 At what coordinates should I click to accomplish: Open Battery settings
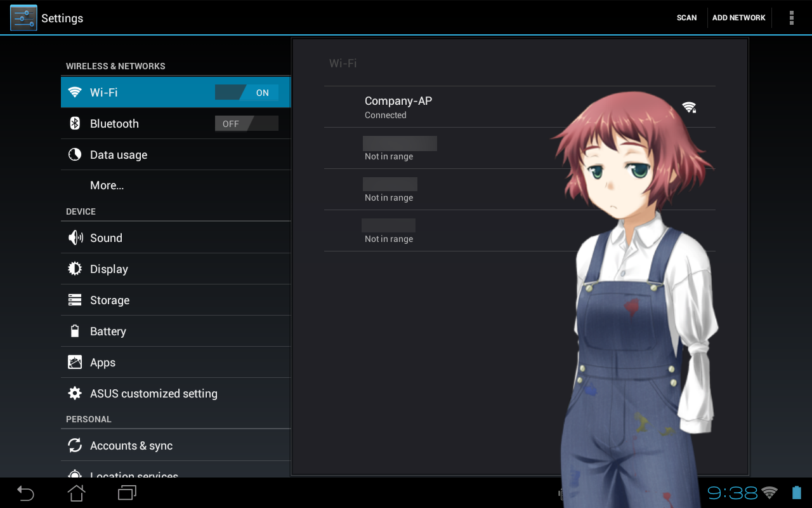click(176, 331)
